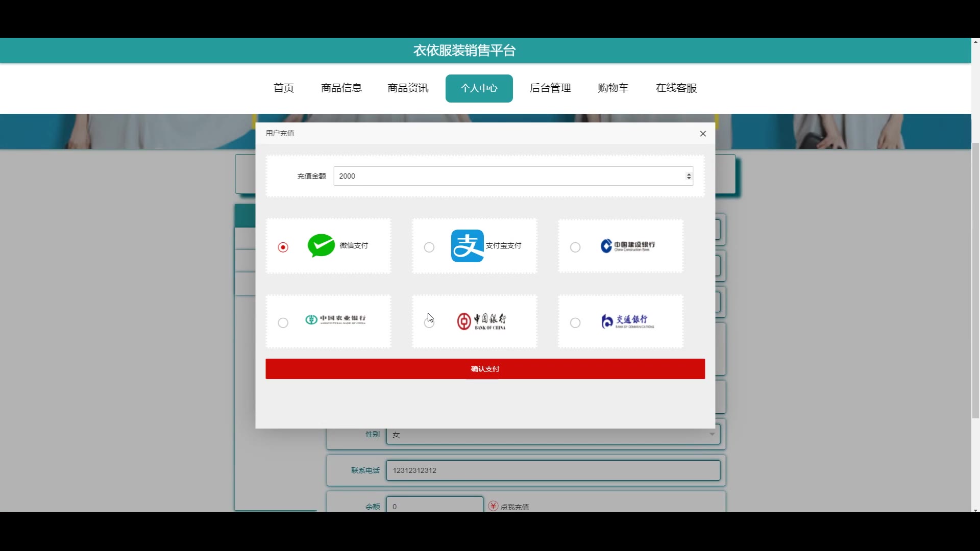The image size is (980, 551).
Task: Click the Agricultural Bank of China logo
Action: coord(335,320)
